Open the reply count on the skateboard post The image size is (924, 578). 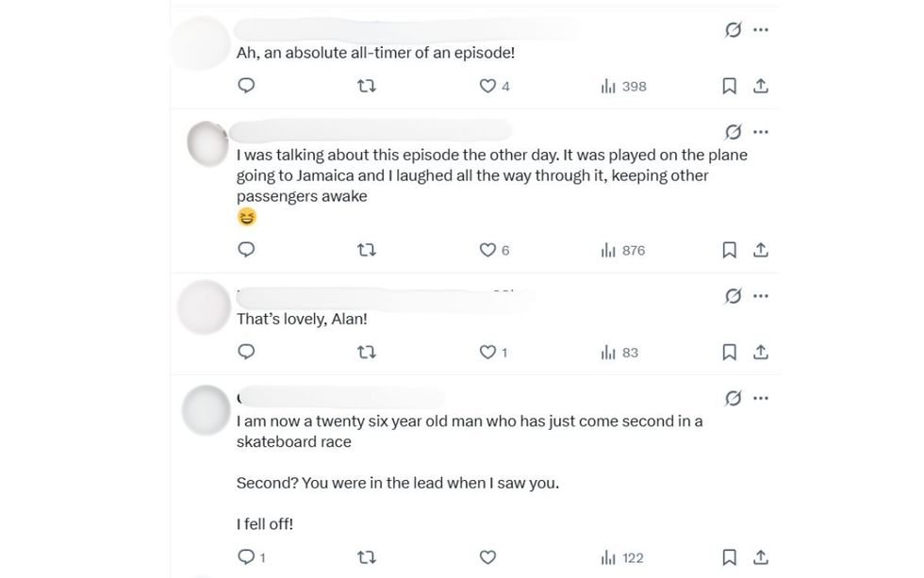point(249,556)
